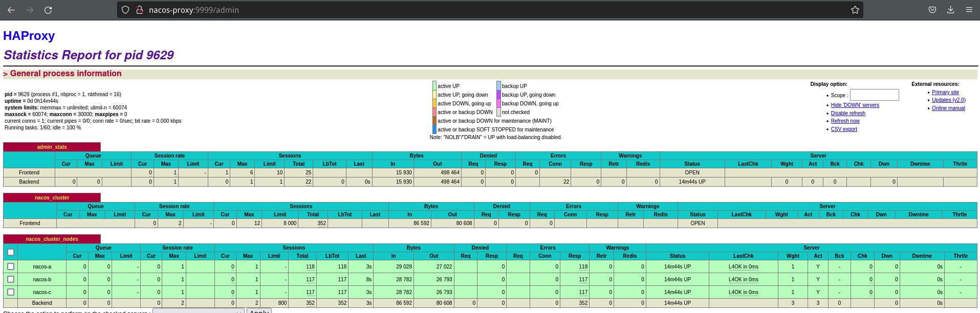
Task: Click the 'OPEN' status of admin_stats Frontend
Action: pyautogui.click(x=692, y=173)
